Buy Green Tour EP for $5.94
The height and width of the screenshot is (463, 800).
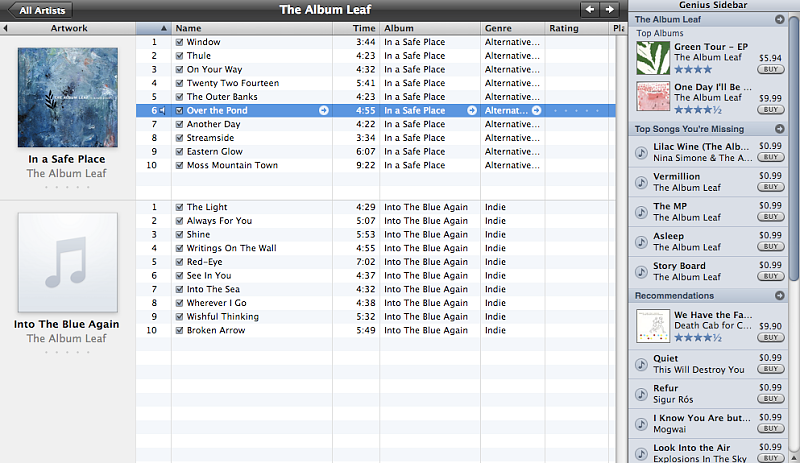[x=770, y=69]
